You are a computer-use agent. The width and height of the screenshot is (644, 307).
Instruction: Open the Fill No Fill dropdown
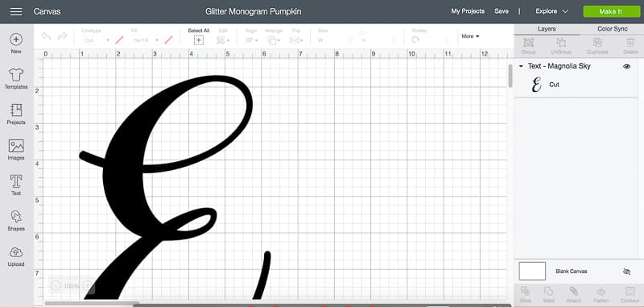[x=146, y=40]
